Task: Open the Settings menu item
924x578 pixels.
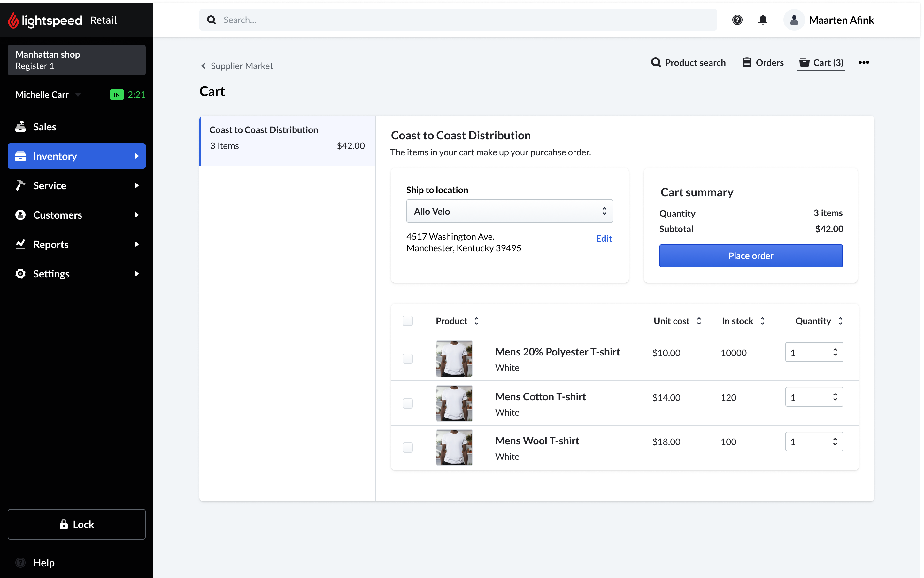Action: [76, 274]
